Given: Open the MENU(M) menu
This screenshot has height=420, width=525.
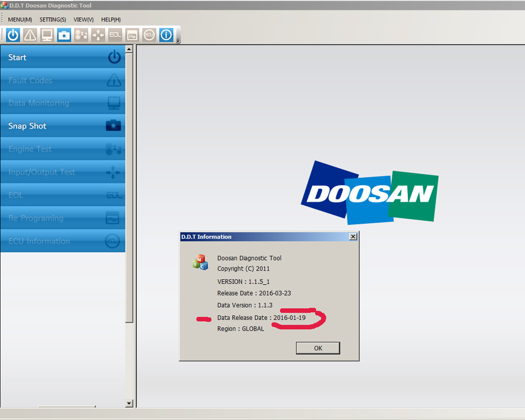Looking at the screenshot, I should point(20,20).
